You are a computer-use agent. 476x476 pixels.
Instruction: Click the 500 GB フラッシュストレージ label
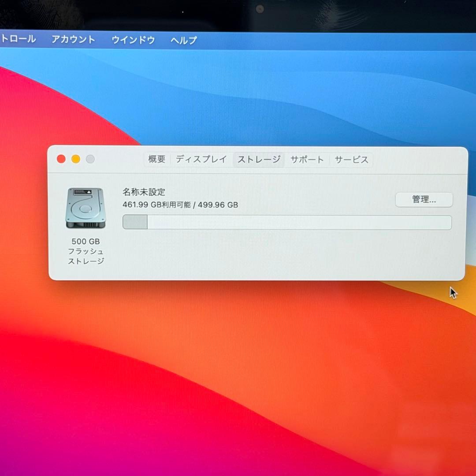[86, 251]
